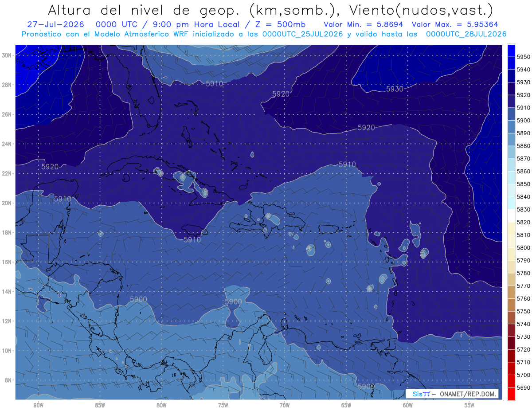Click the 5910 contour label south of Jamaica
This screenshot has height=411, width=532.
coord(192,239)
